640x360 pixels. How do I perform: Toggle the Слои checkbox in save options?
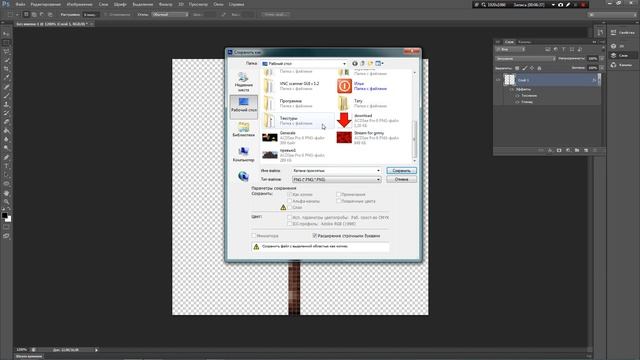tap(289, 207)
